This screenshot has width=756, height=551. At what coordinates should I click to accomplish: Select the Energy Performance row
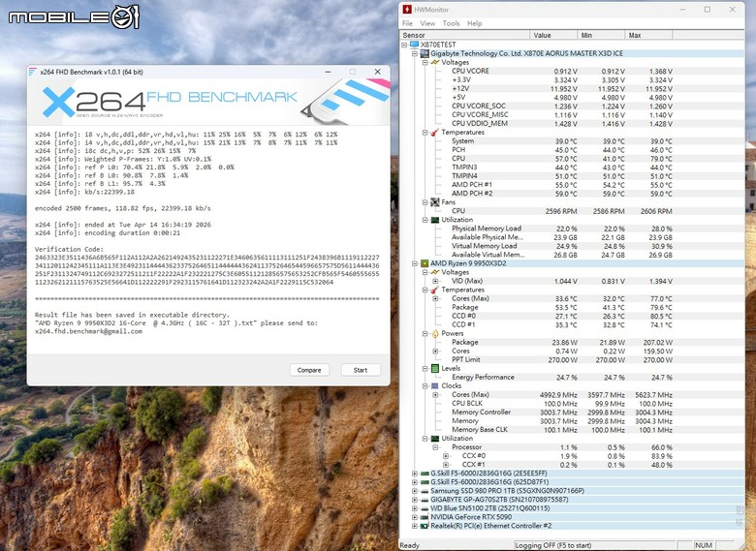[571, 377]
